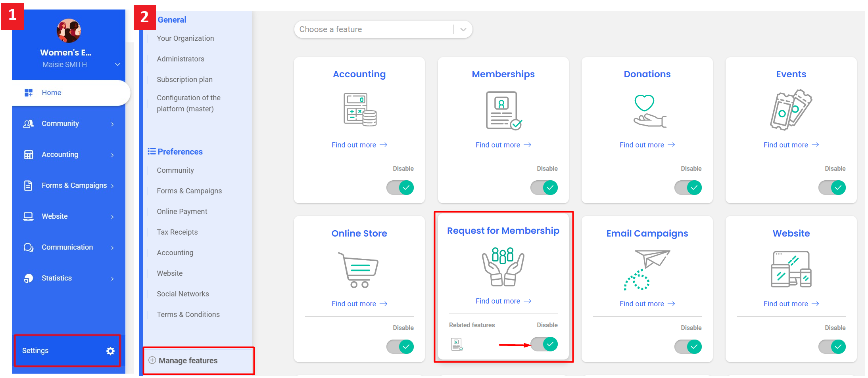The width and height of the screenshot is (868, 378).
Task: Open Online Payment preferences
Action: [182, 212]
